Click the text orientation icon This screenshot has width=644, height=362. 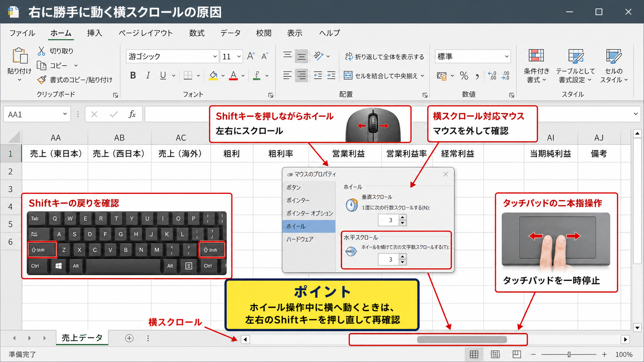(319, 56)
